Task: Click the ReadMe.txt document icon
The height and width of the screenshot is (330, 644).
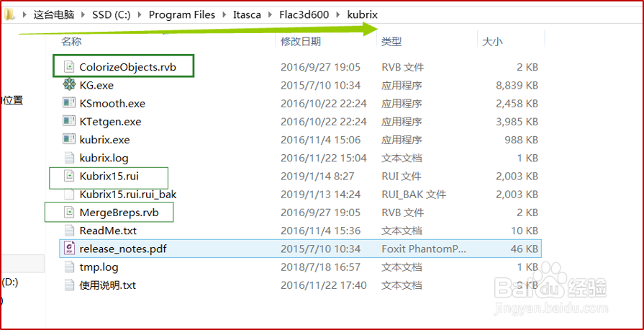Action: (69, 231)
